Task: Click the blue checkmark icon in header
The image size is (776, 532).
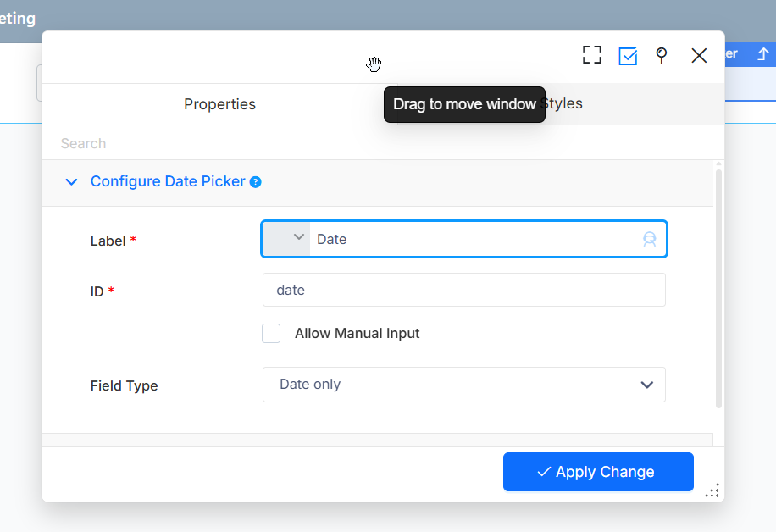Action: click(x=628, y=56)
